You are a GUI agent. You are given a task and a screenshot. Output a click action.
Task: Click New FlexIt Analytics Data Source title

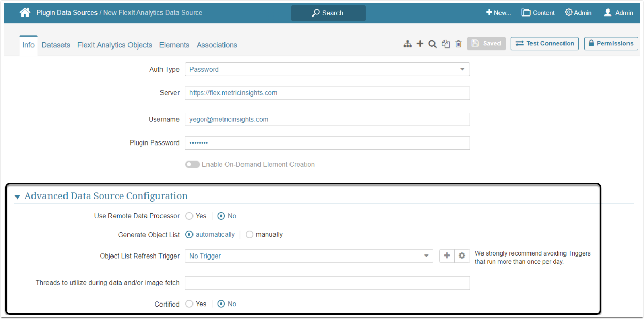tap(153, 12)
